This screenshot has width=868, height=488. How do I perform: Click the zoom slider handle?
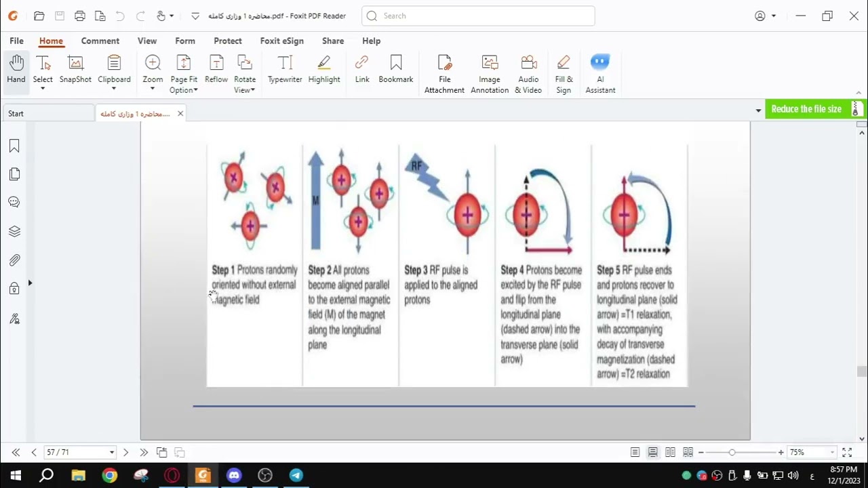pos(732,452)
